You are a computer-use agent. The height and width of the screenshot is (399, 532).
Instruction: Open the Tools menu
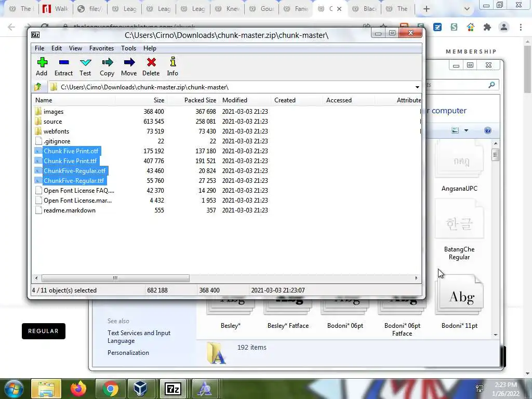[129, 48]
